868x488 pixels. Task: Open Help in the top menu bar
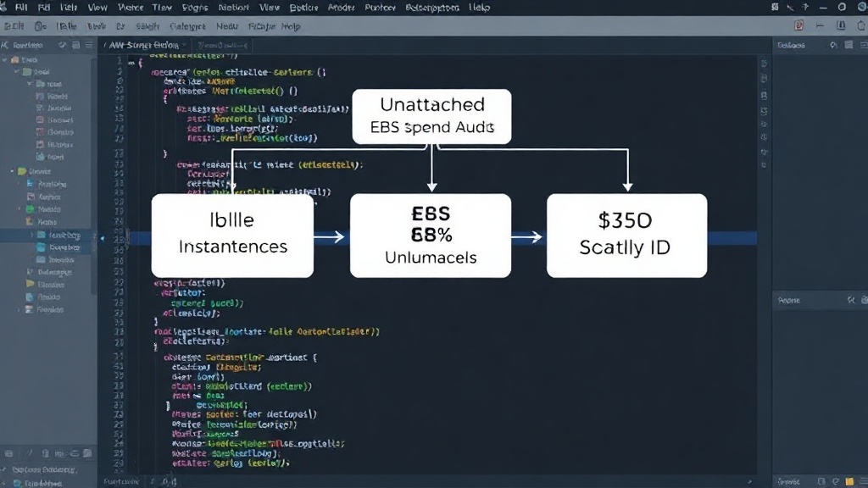[x=480, y=8]
